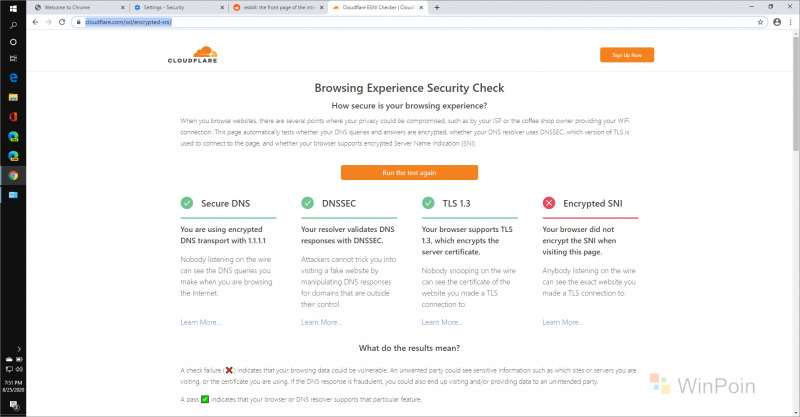Viewport: 800px width, 417px height.
Task: Click the Encrypted SNI heading
Action: 593,203
